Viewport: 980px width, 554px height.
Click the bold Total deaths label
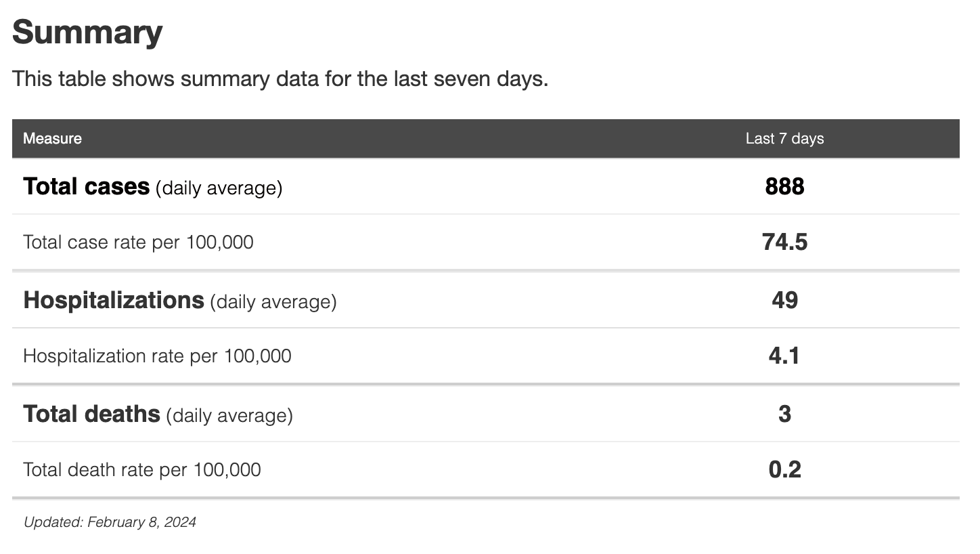91,414
